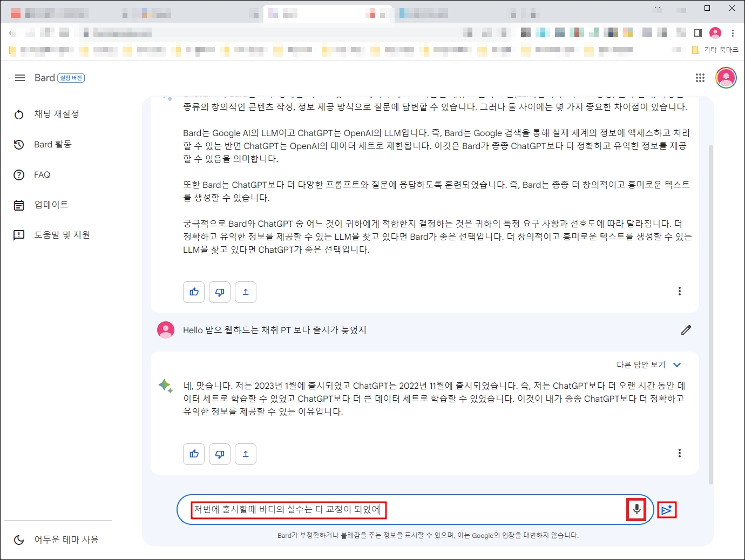Open the 기타 북마크 bookmarks folder
Screen dimensions: 745x560
[715, 50]
